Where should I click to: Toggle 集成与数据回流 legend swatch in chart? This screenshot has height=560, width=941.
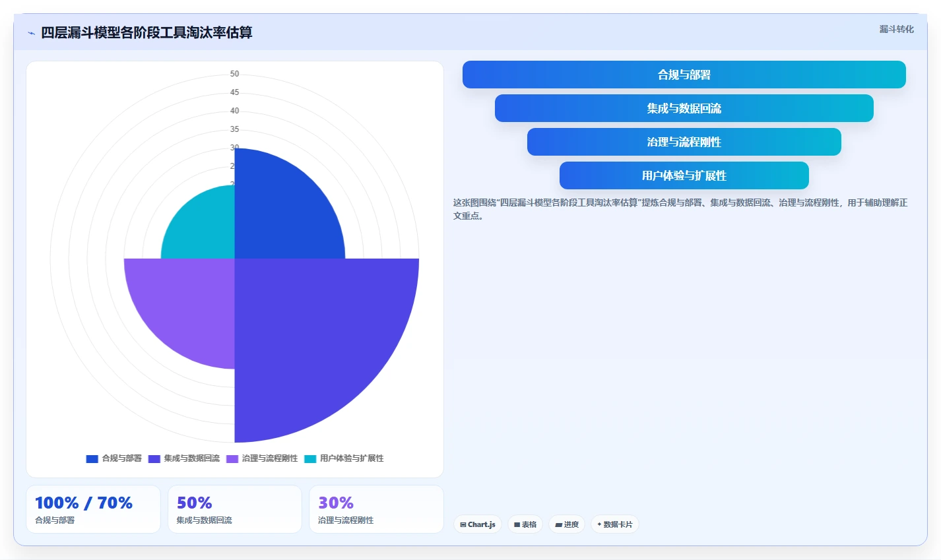pyautogui.click(x=154, y=458)
